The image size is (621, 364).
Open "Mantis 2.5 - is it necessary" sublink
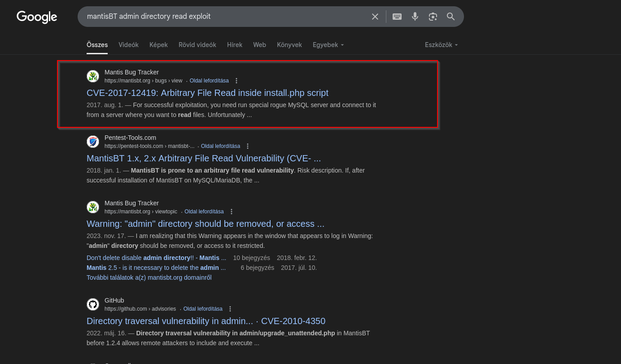156,268
